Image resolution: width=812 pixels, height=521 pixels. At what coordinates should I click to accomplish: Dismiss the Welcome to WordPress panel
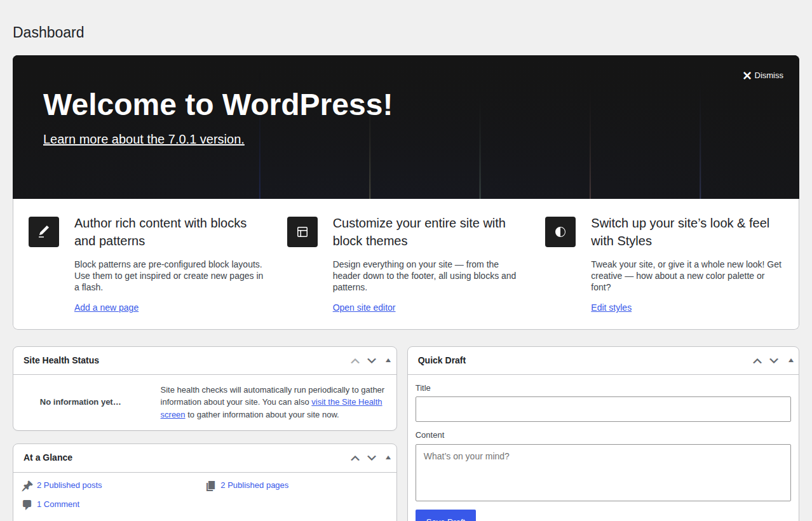(763, 76)
